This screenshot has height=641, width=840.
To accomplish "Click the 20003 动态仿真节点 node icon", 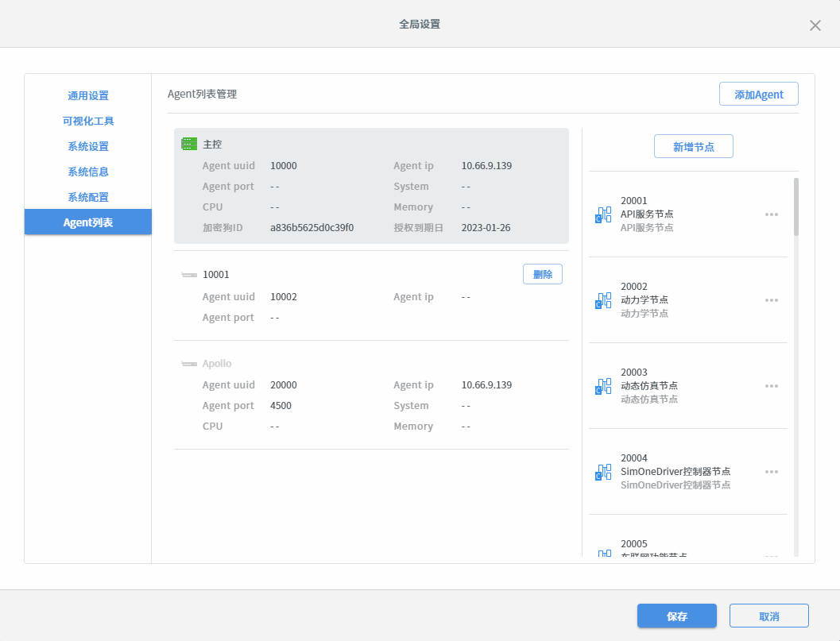I will pos(603,386).
